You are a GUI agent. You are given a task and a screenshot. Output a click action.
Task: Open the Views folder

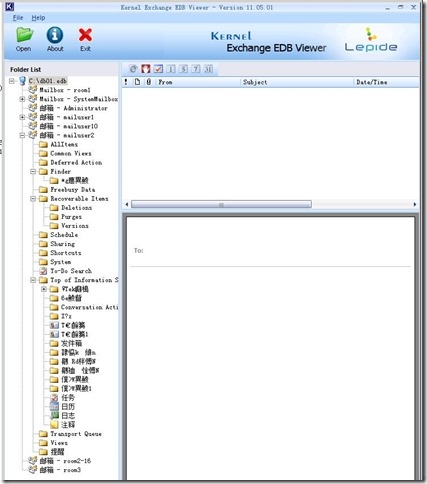[x=59, y=443]
